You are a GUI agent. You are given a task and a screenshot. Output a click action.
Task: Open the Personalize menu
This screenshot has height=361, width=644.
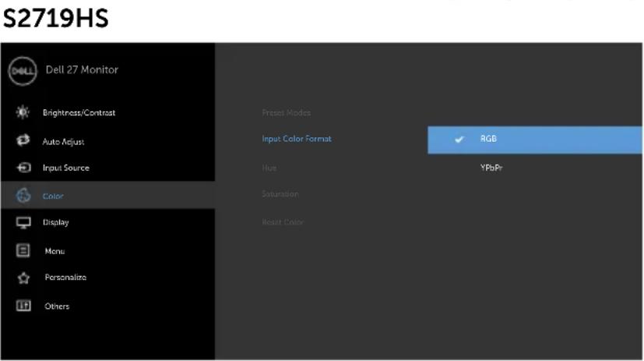(x=65, y=277)
